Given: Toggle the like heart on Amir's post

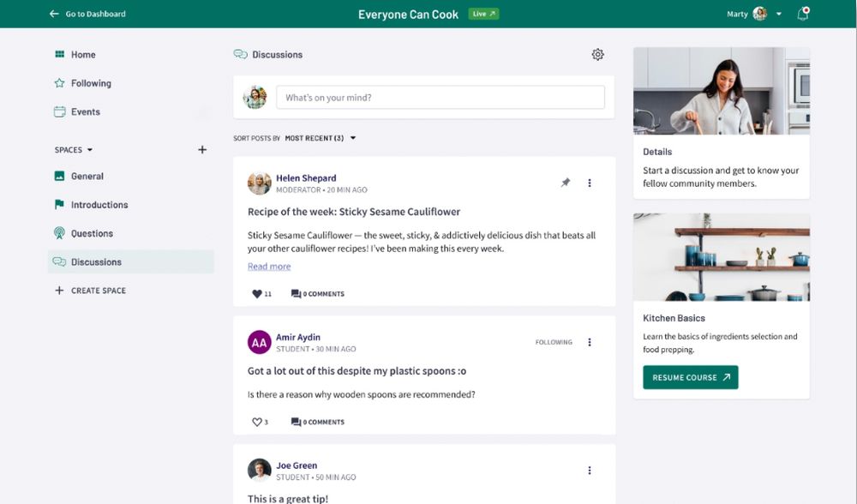Looking at the screenshot, I should click(257, 422).
